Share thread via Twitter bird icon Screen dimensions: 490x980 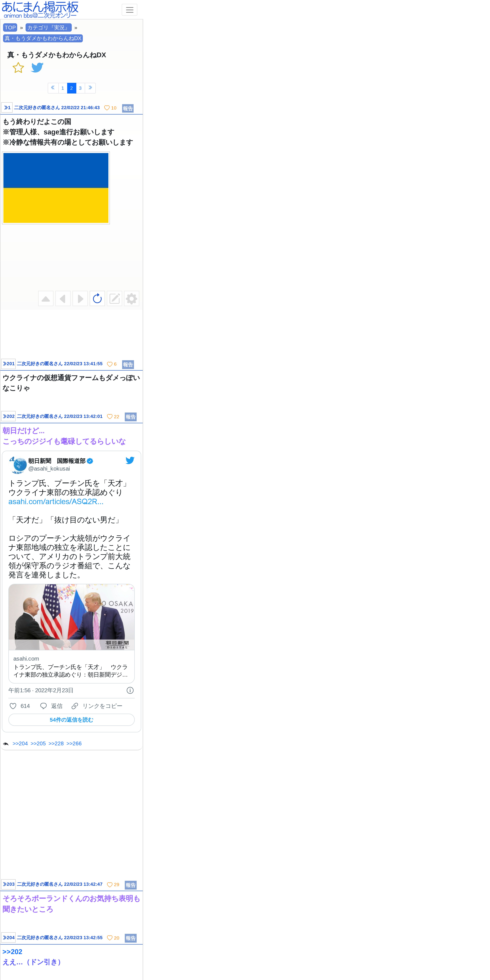coord(37,68)
